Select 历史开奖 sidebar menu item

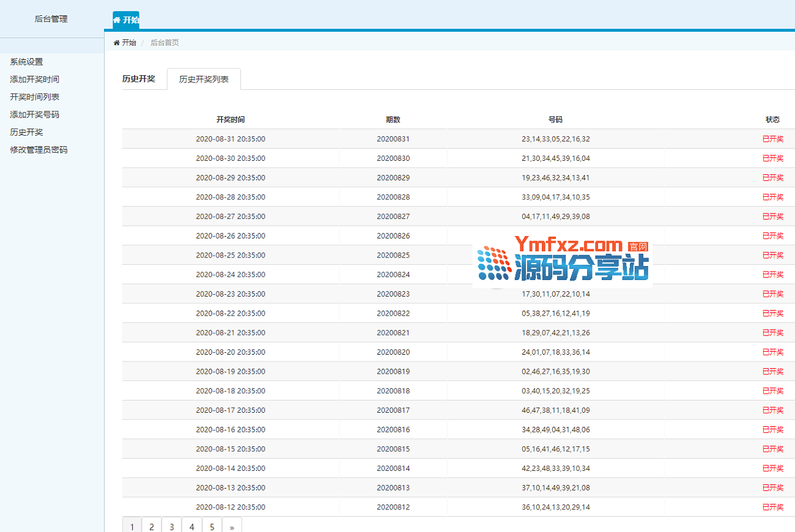click(26, 132)
